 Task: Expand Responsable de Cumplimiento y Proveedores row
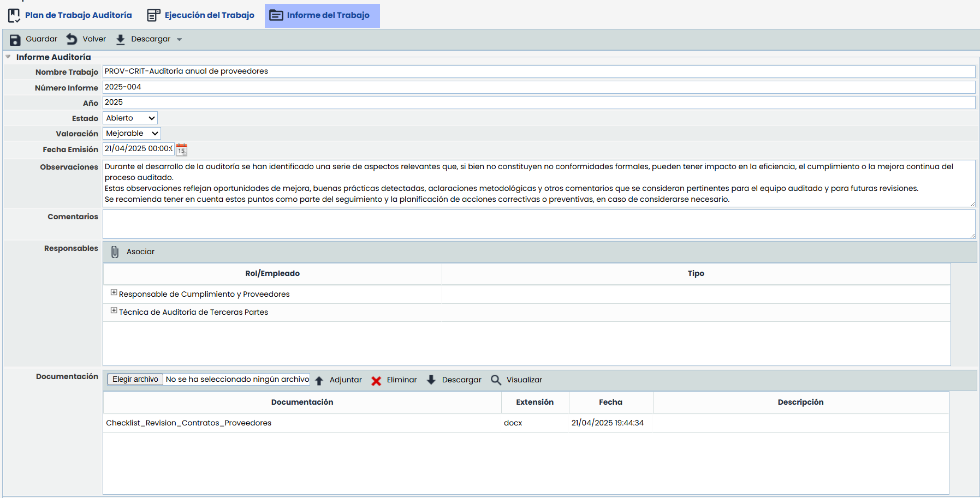click(114, 293)
